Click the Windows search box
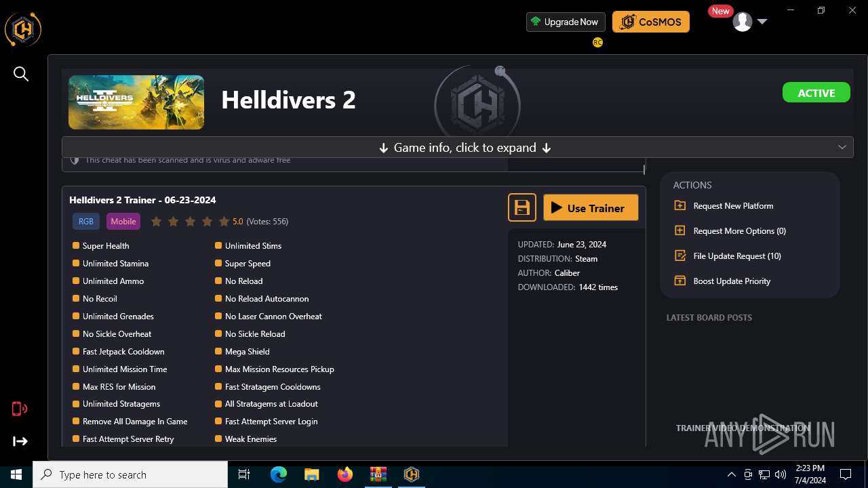The image size is (868, 488). [x=130, y=474]
